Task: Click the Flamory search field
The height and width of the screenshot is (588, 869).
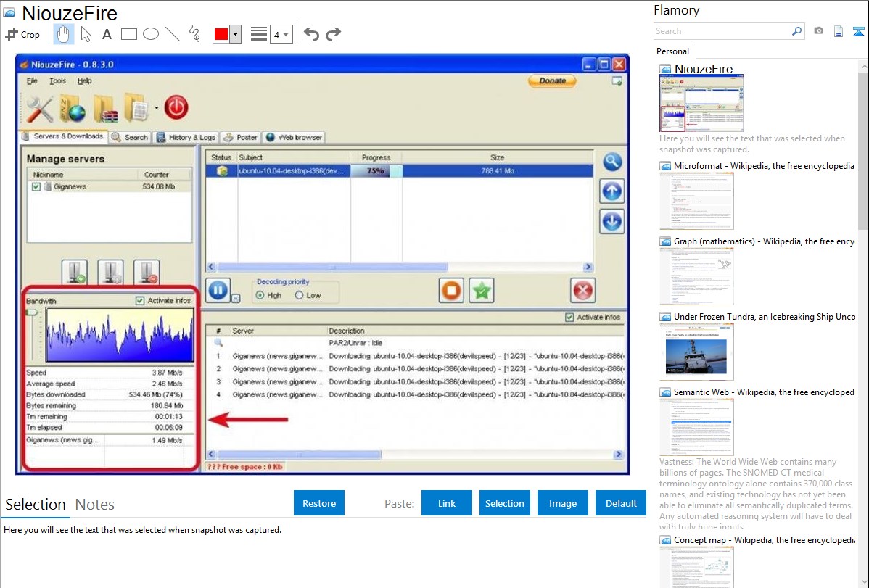Action: pos(722,31)
